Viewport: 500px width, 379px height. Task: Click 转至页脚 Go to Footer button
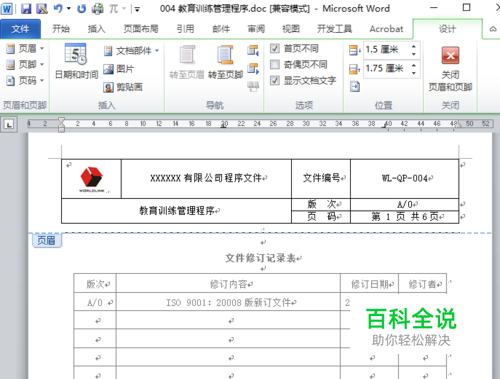(225, 63)
